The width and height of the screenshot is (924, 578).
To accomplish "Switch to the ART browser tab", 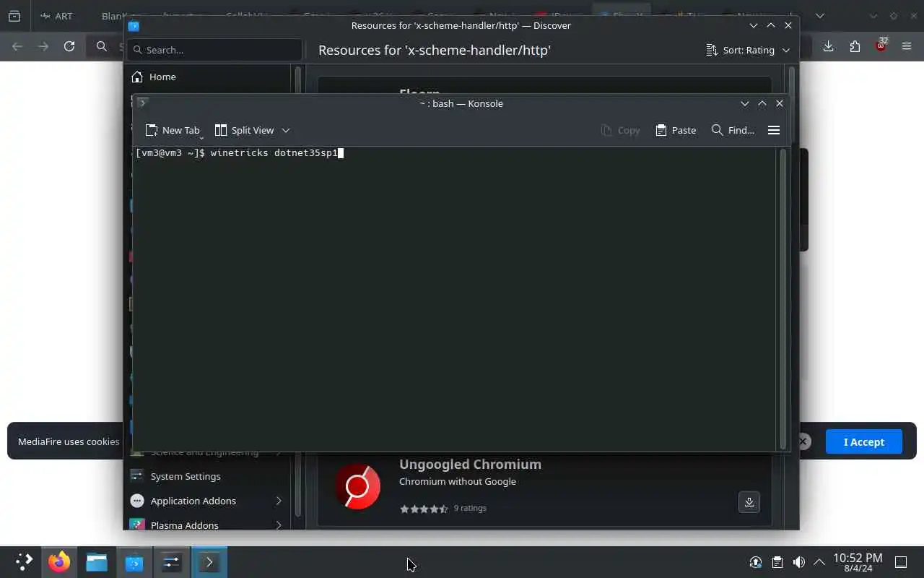I will (x=58, y=16).
